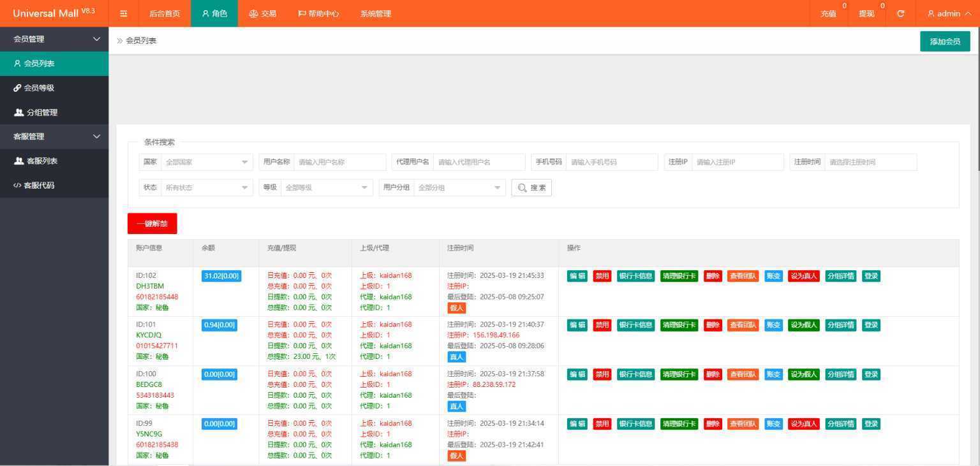Open the 提现 notifications in the header
The height and width of the screenshot is (466, 980).
[866, 13]
